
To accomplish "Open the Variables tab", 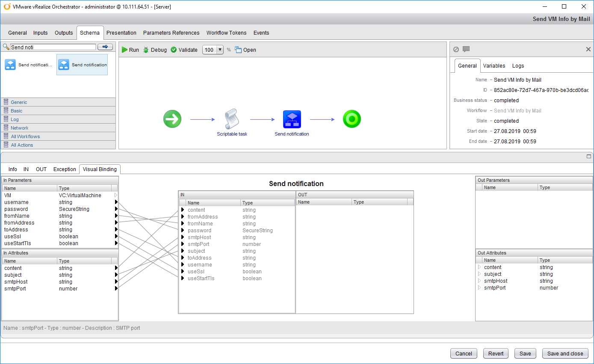I will click(494, 66).
